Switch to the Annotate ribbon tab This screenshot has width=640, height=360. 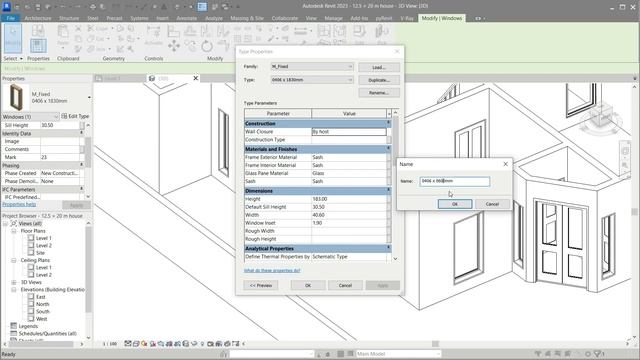tap(187, 18)
